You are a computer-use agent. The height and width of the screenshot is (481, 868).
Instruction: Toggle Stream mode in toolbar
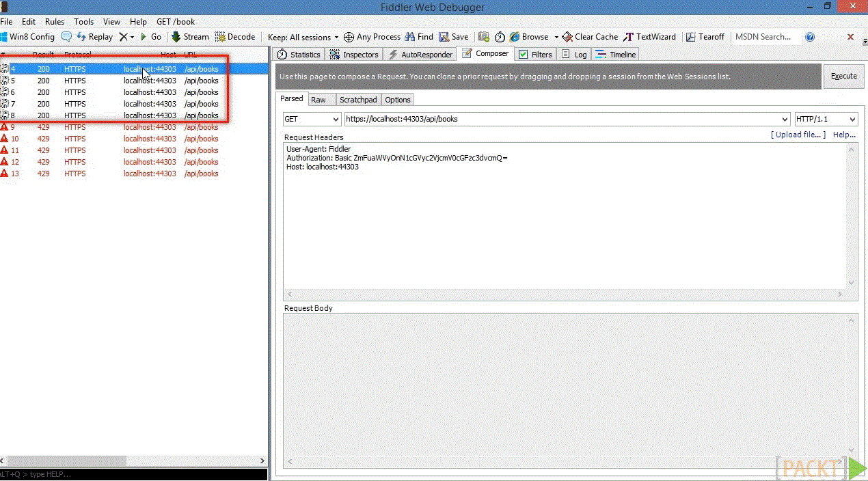pyautogui.click(x=190, y=37)
